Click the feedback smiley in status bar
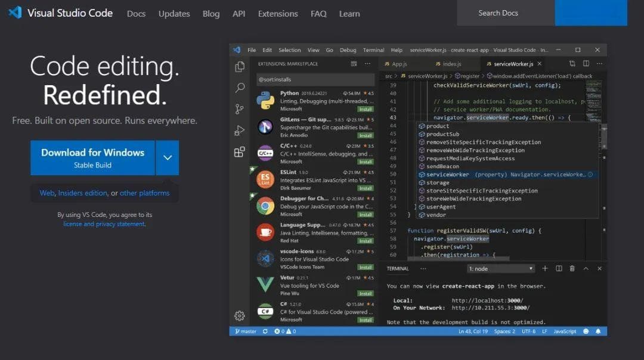This screenshot has width=644, height=360. (586, 331)
